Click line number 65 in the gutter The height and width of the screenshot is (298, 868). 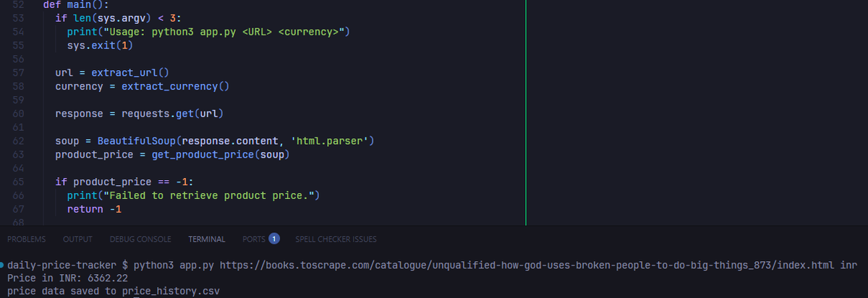20,182
